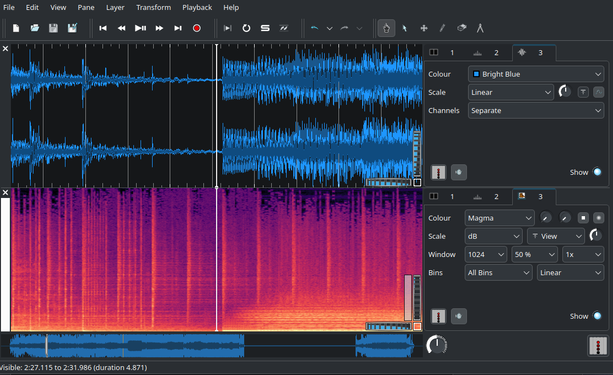Open the Layer menu
Screen dimensions: 613x375
115,7
